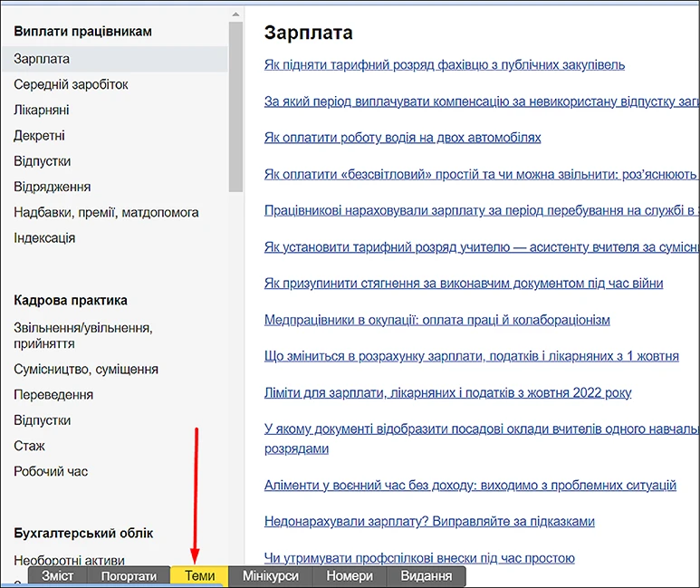Open the Декретні topic
The width and height of the screenshot is (700, 588).
(x=39, y=136)
